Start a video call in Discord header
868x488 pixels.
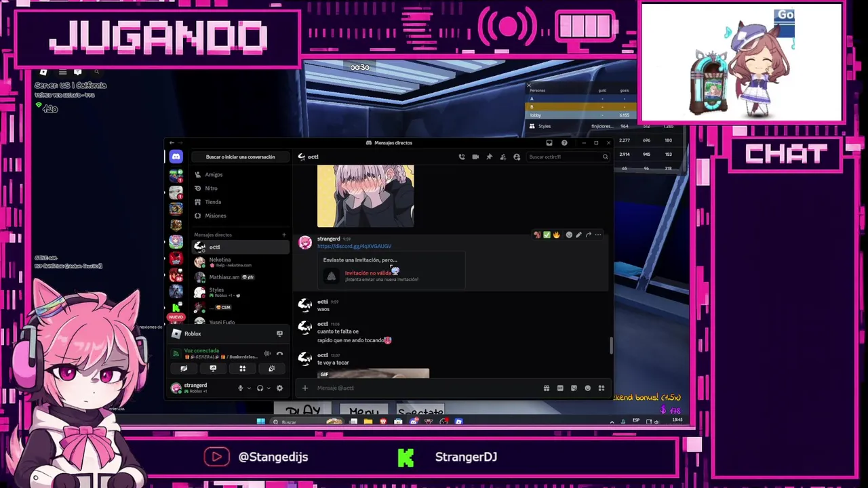475,157
